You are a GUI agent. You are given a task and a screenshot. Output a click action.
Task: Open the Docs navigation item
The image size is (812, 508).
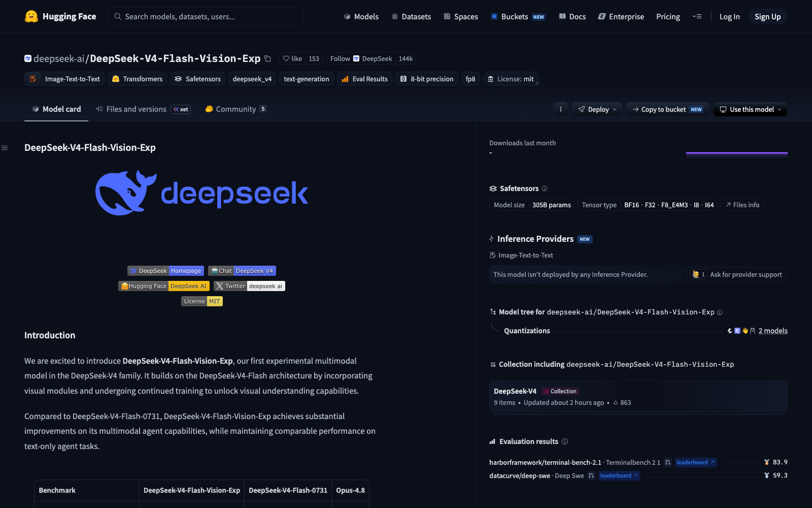(x=572, y=16)
